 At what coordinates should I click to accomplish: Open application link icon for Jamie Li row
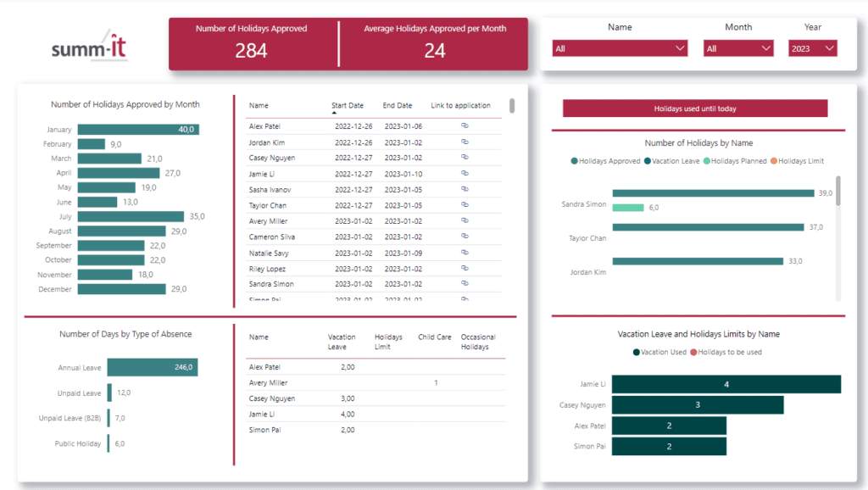point(465,173)
